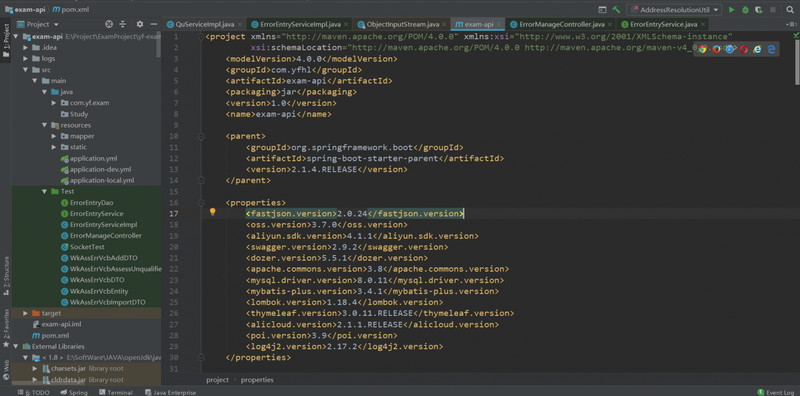Click the Stop square icon

(773, 10)
